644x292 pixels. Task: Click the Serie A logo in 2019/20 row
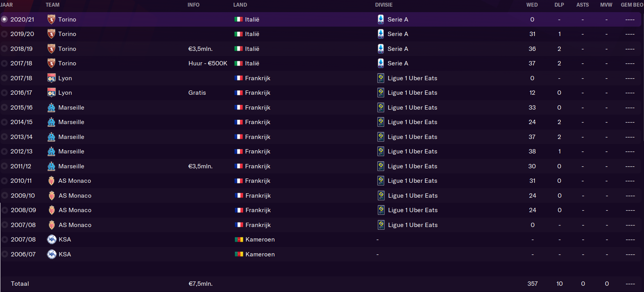pos(381,34)
